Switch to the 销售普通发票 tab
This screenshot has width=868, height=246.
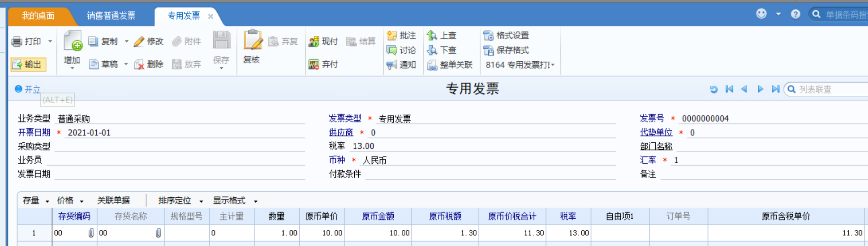(111, 16)
